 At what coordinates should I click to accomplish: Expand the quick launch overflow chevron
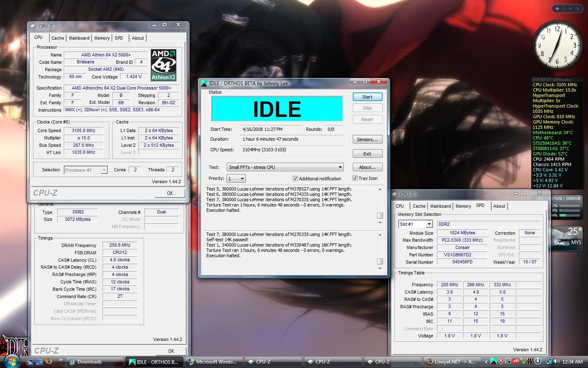[61, 360]
